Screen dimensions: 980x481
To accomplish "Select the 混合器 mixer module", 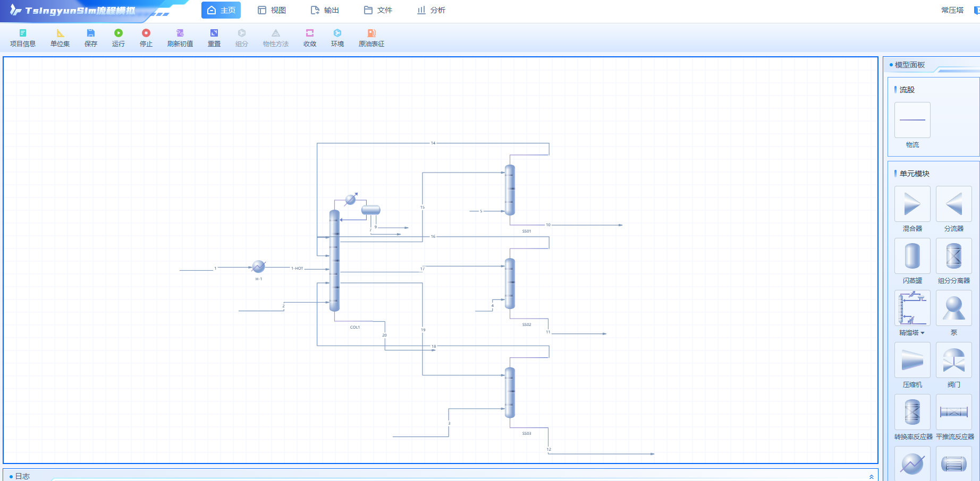I will tap(913, 204).
